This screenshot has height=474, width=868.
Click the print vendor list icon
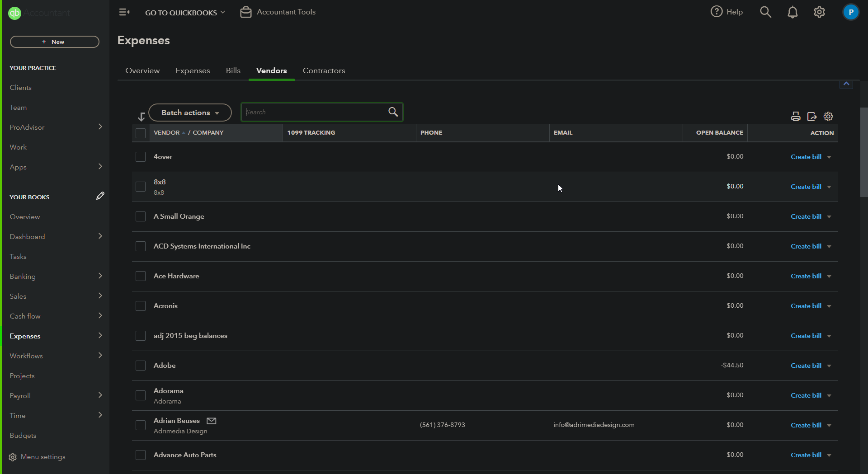coord(796,117)
